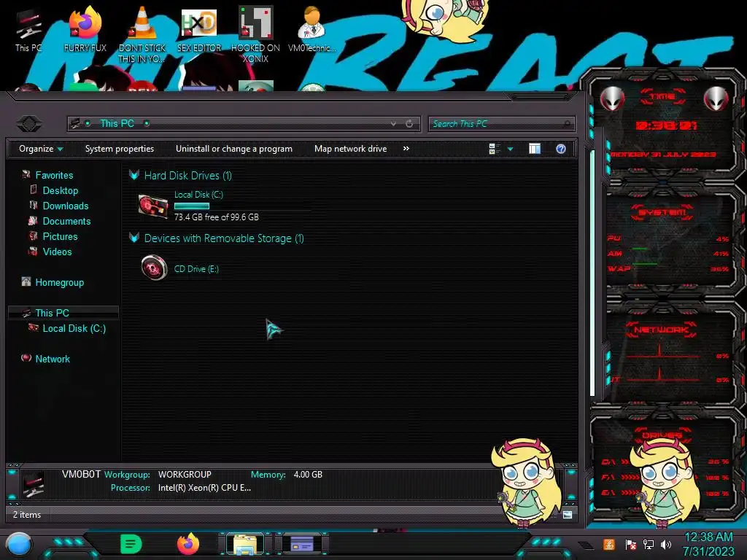Click the File Explorer taskbar button
This screenshot has width=747, height=560.
(x=245, y=544)
